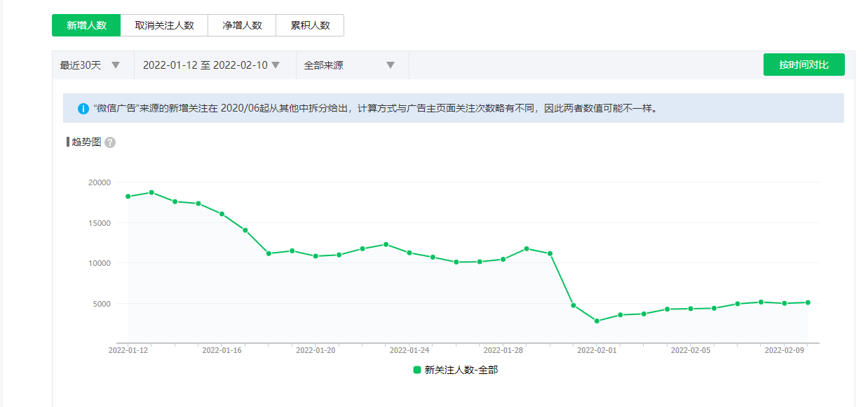Screen dimensions: 868x407
Task: Click the blue info icon in notice banner
Action: [x=83, y=109]
